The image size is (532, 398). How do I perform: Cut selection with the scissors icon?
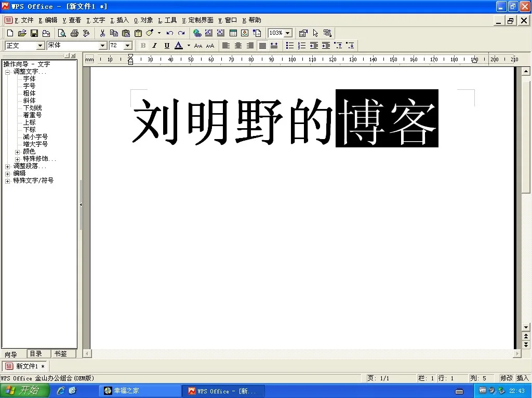102,33
